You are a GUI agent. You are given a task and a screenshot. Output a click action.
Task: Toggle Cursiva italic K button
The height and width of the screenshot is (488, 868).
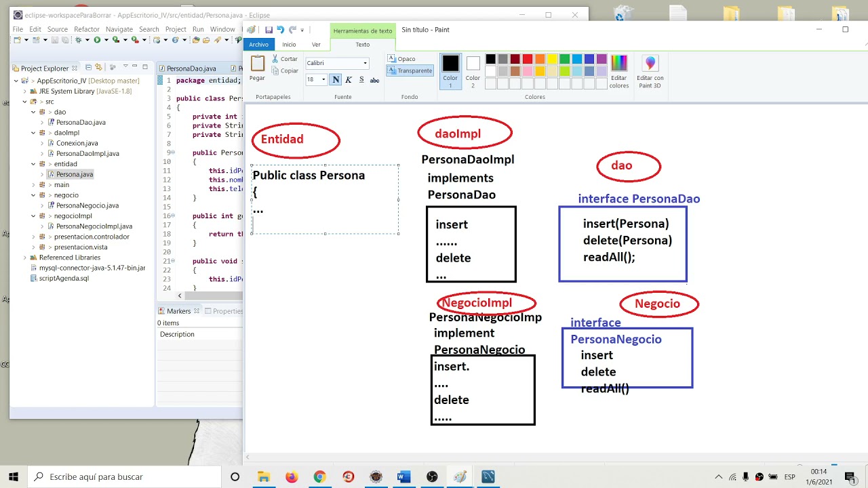coord(349,79)
